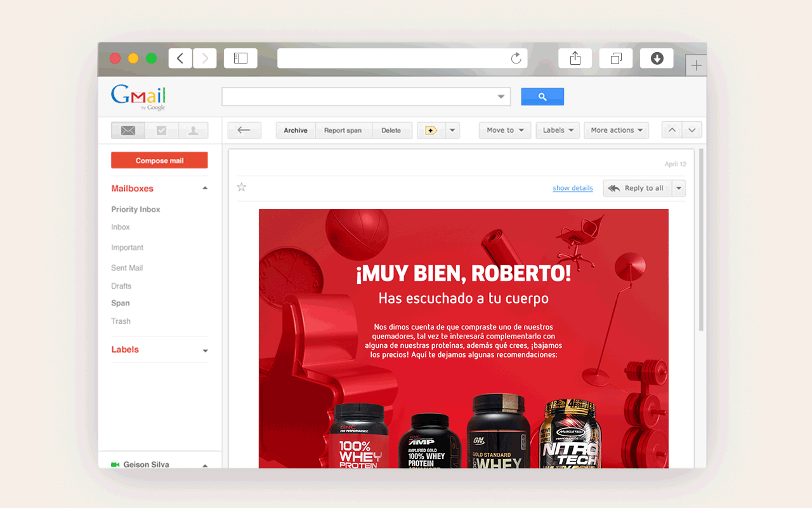Image resolution: width=812 pixels, height=508 pixels.
Task: Click the browser forward arrow
Action: pyautogui.click(x=205, y=58)
